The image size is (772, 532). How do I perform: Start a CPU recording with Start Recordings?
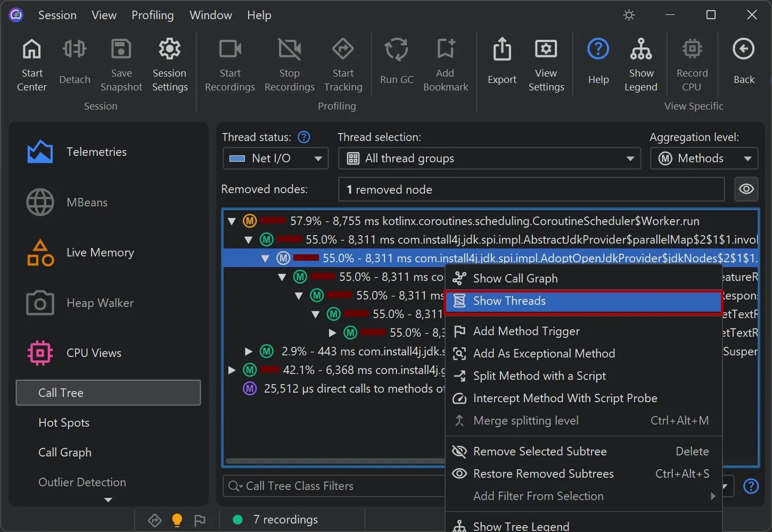click(229, 63)
